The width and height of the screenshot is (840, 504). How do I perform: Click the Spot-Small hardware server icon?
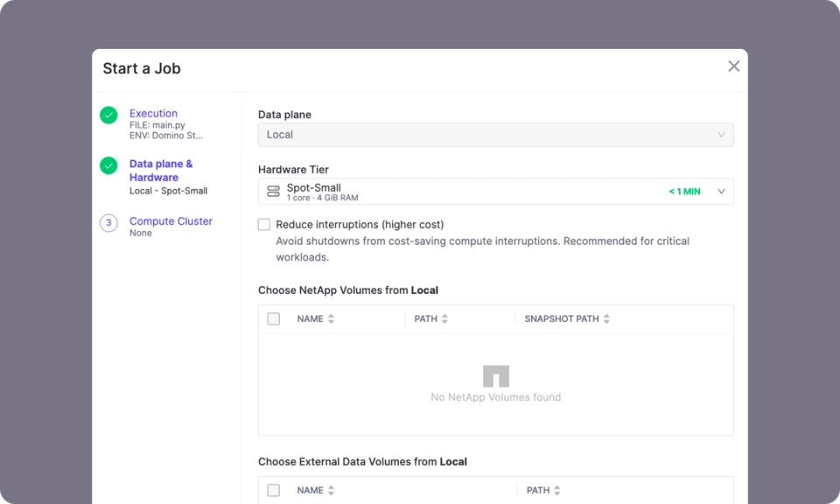(273, 192)
